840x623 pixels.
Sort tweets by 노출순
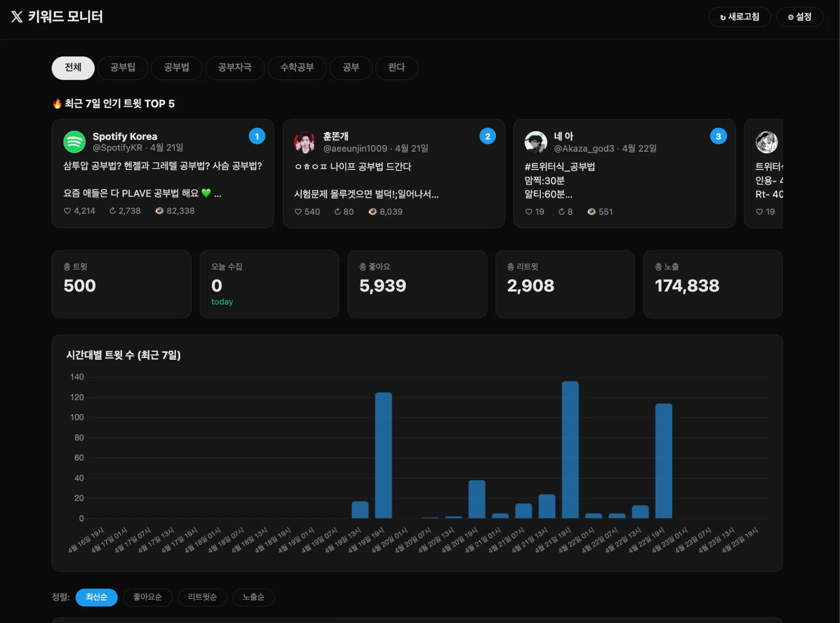click(253, 597)
